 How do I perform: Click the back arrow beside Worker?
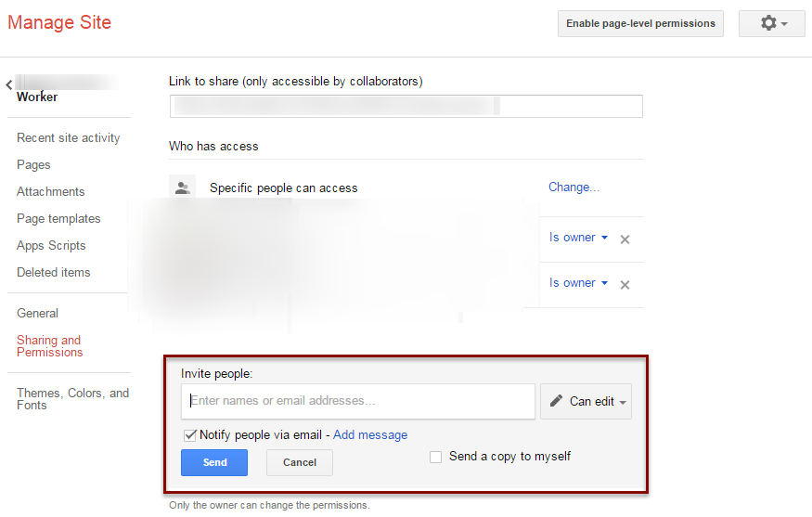click(x=8, y=85)
